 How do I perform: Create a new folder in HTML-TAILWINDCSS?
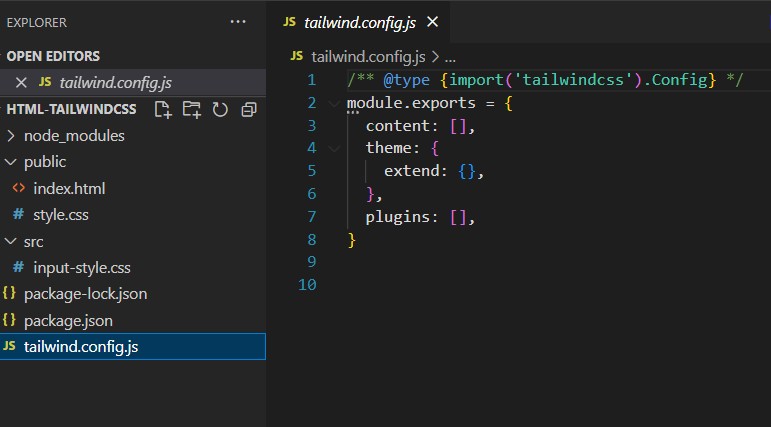pos(192,109)
